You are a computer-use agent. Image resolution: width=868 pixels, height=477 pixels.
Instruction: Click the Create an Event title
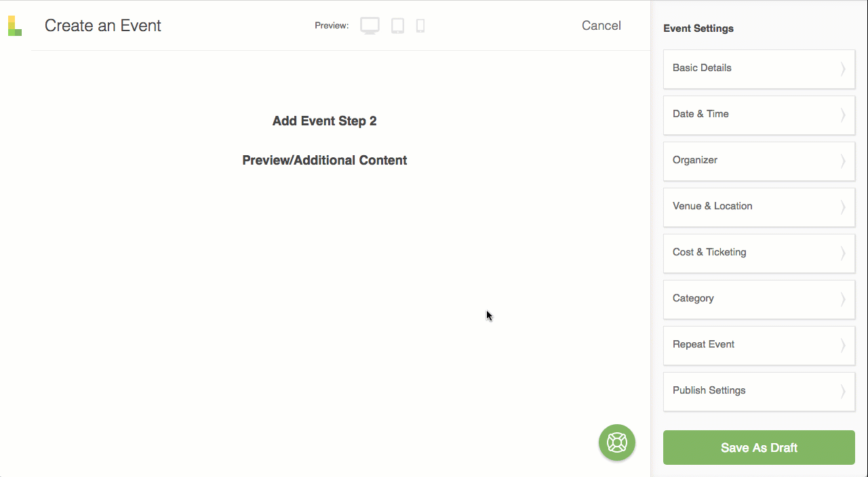(103, 26)
